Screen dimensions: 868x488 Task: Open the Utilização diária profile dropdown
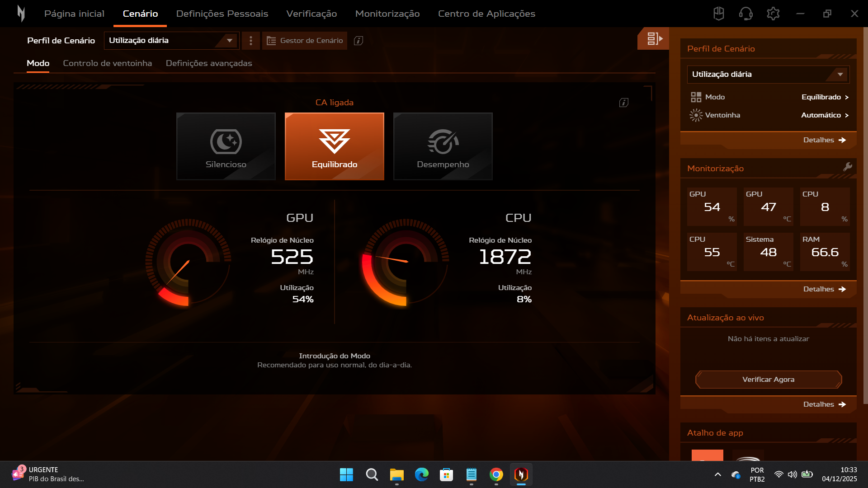coord(171,41)
